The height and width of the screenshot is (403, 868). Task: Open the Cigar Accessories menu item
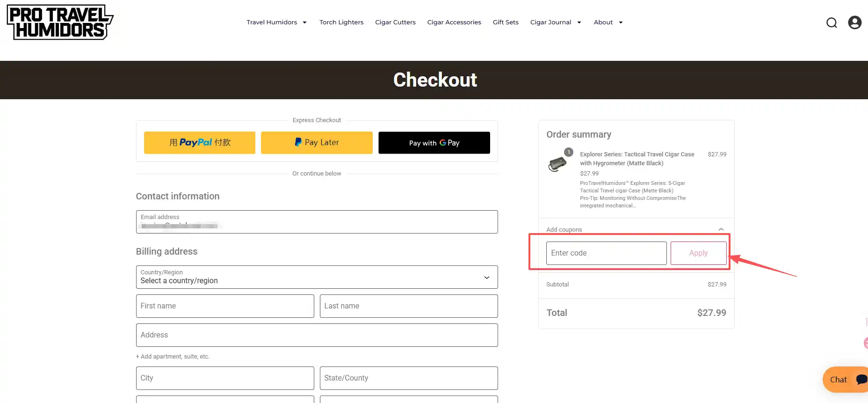click(454, 22)
